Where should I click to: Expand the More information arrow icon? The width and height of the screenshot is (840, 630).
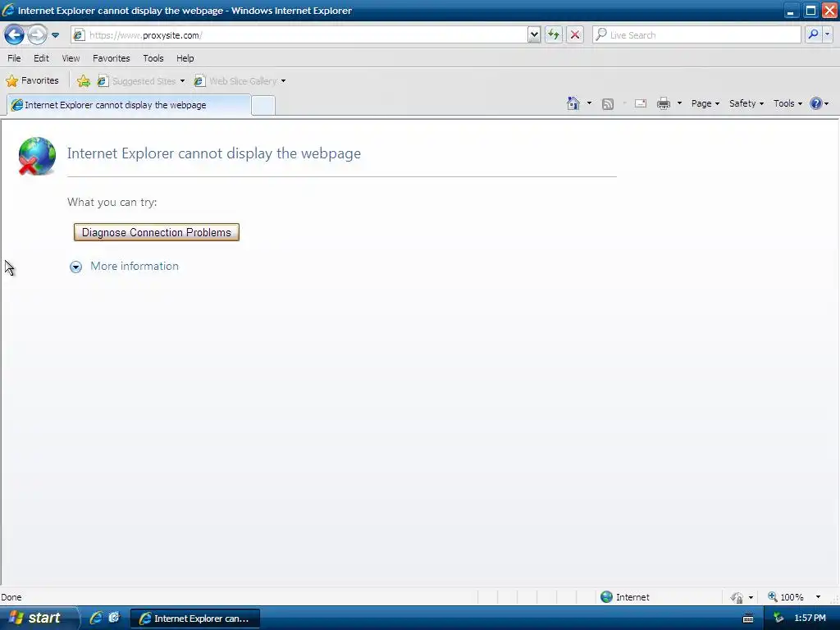76,267
